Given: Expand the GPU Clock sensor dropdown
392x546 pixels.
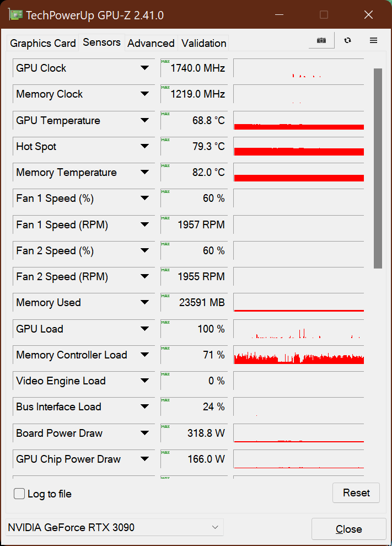Looking at the screenshot, I should click(x=145, y=68).
